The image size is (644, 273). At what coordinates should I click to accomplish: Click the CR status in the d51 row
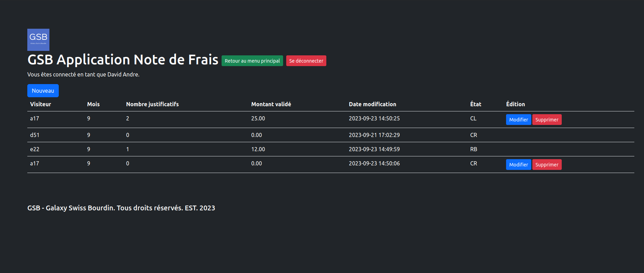pos(474,135)
